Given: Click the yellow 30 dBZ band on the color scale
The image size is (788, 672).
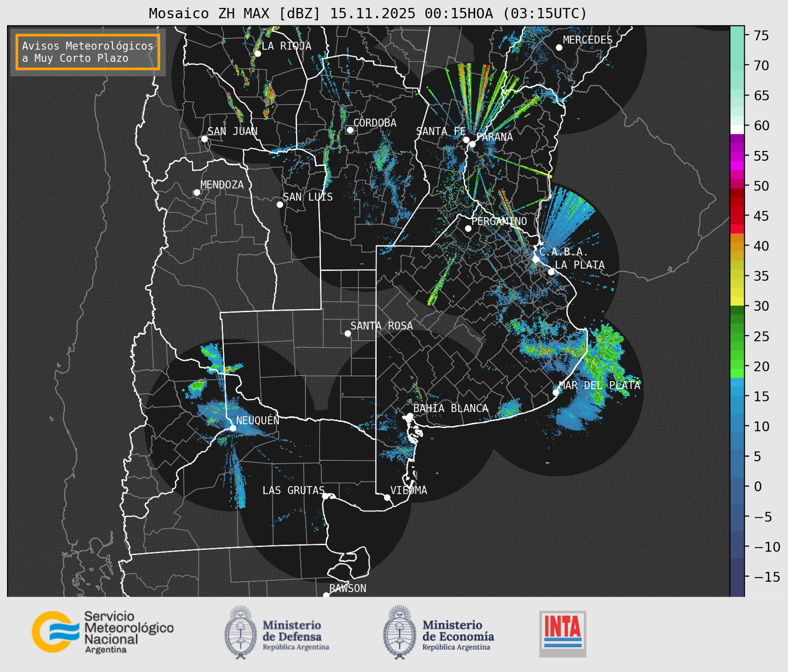Looking at the screenshot, I should pyautogui.click(x=737, y=301).
